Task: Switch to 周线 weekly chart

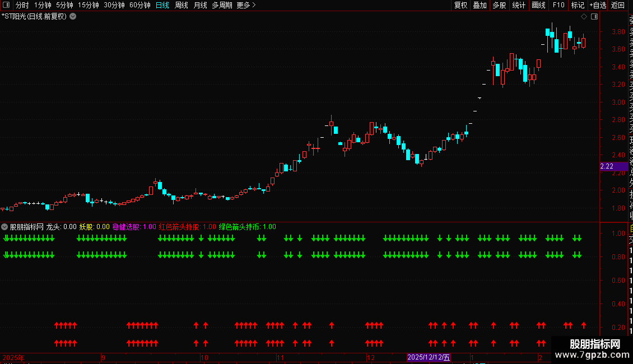Action: (x=181, y=5)
